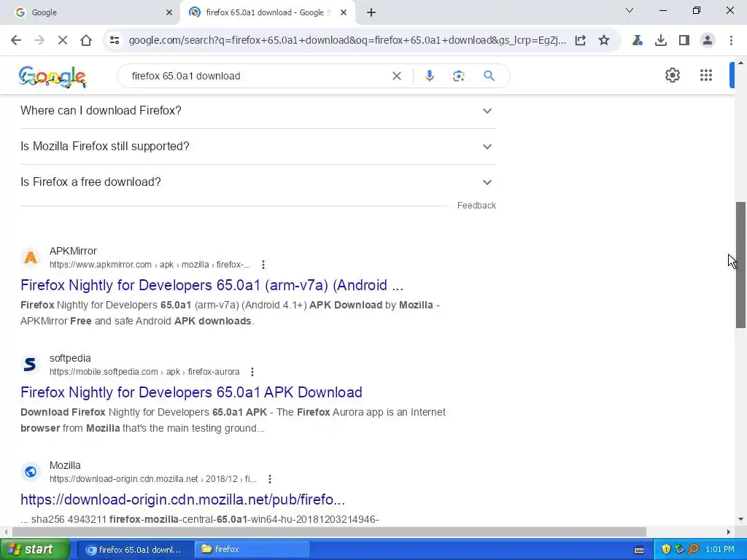
Task: Go back to the previous page
Action: (x=16, y=40)
